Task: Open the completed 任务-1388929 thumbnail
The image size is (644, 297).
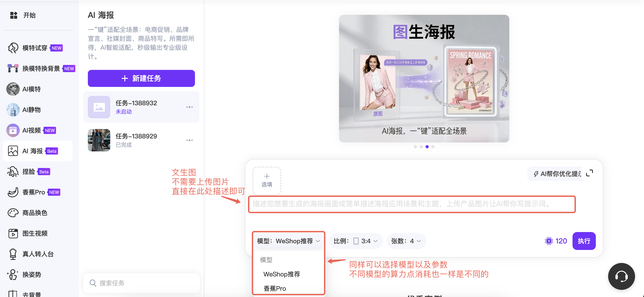Action: 99,140
